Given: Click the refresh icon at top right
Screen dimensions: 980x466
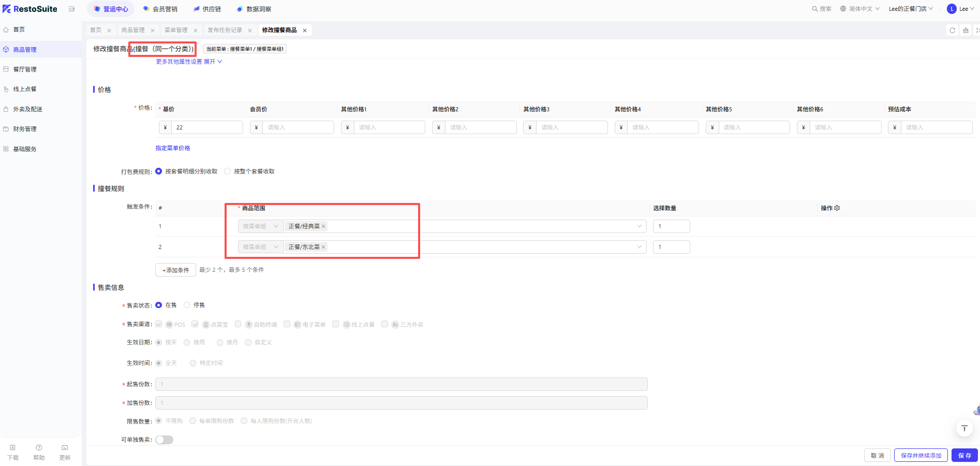Looking at the screenshot, I should pyautogui.click(x=952, y=31).
